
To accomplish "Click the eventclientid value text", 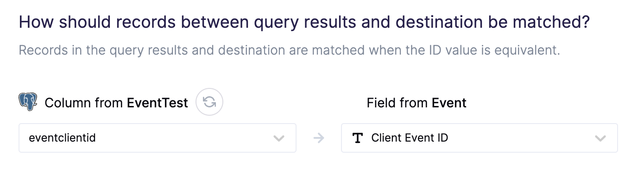I will click(62, 138).
